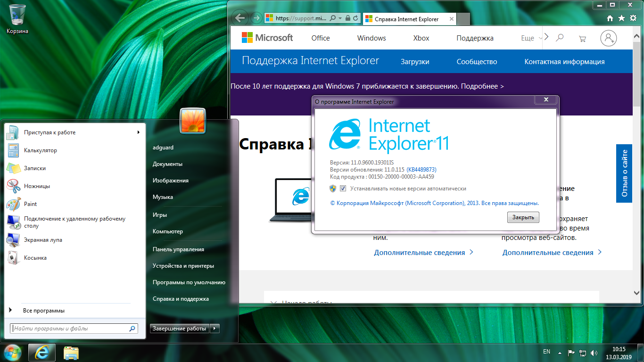Click the network tray icon
644x362 pixels.
583,353
